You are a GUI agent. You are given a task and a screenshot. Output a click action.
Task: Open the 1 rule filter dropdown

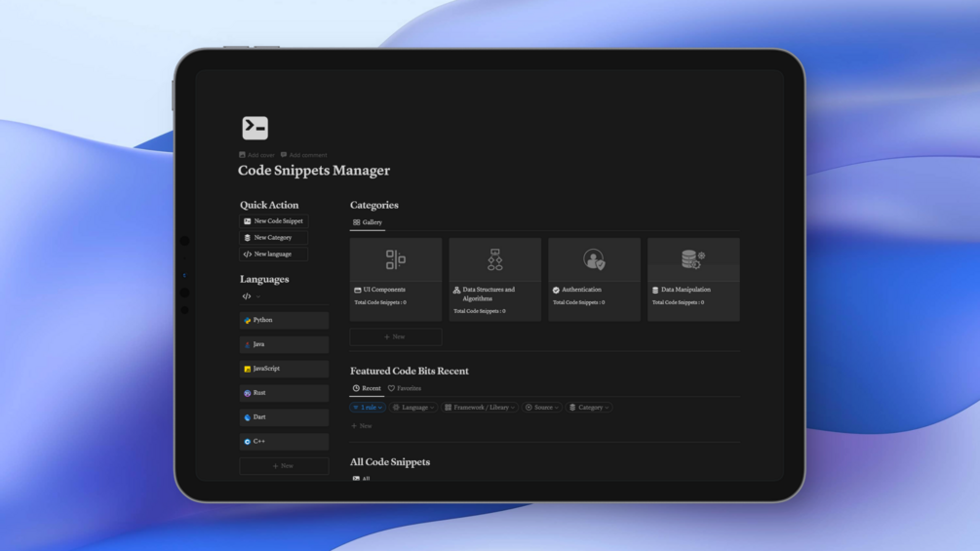coord(368,408)
